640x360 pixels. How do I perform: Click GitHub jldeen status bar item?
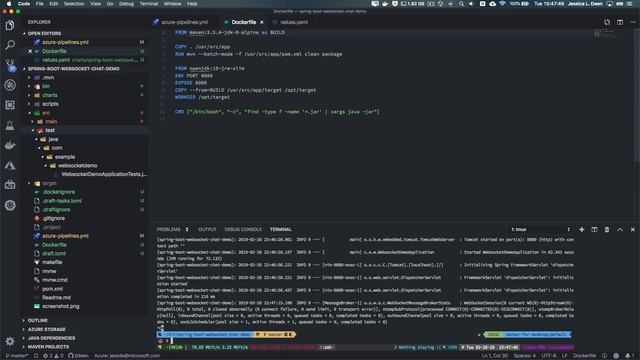pyautogui.click(x=78, y=356)
